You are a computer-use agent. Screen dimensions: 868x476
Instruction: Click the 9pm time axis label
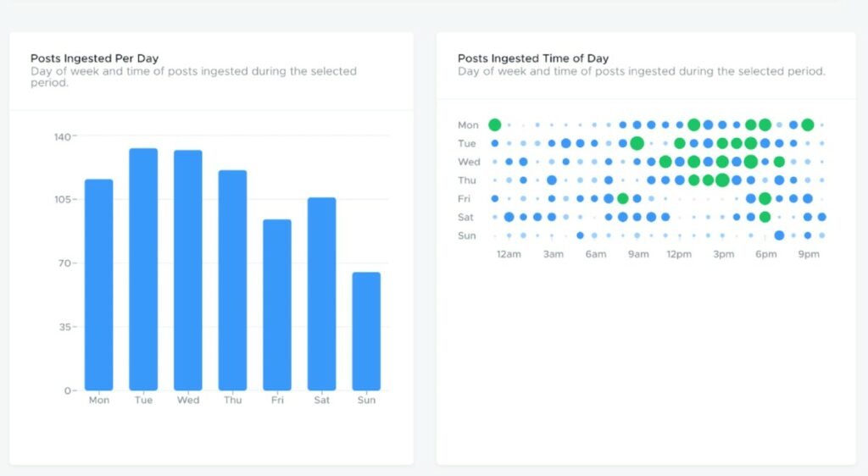coord(808,254)
